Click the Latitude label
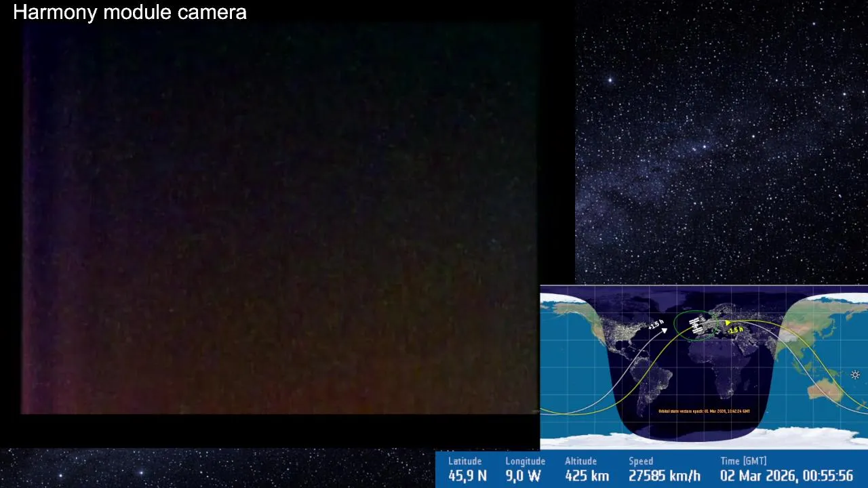Screen dimensions: 868x488 pyautogui.click(x=465, y=461)
